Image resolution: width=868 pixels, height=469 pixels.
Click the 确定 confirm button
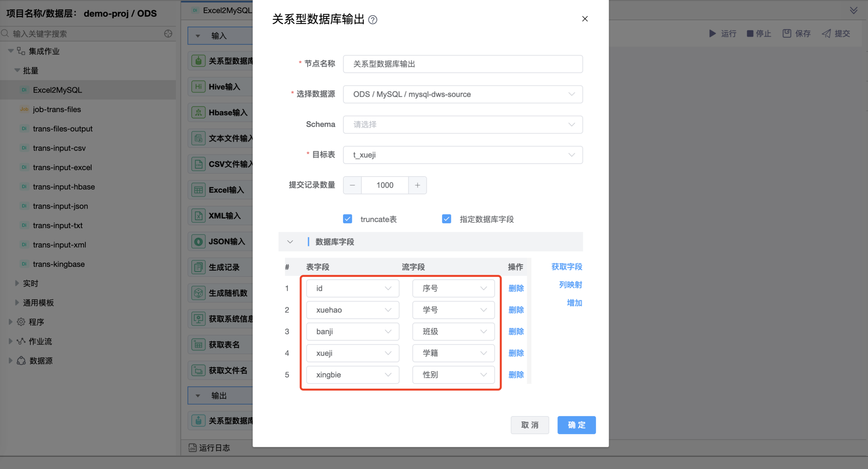point(576,425)
